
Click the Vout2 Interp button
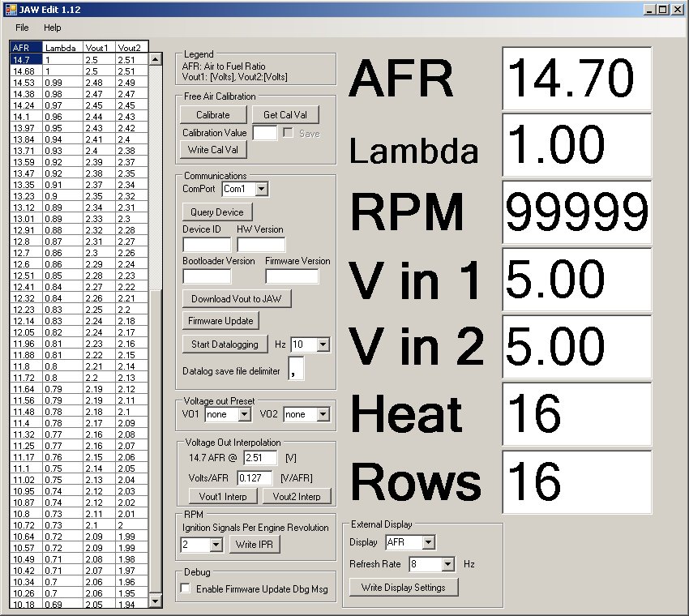[x=297, y=496]
